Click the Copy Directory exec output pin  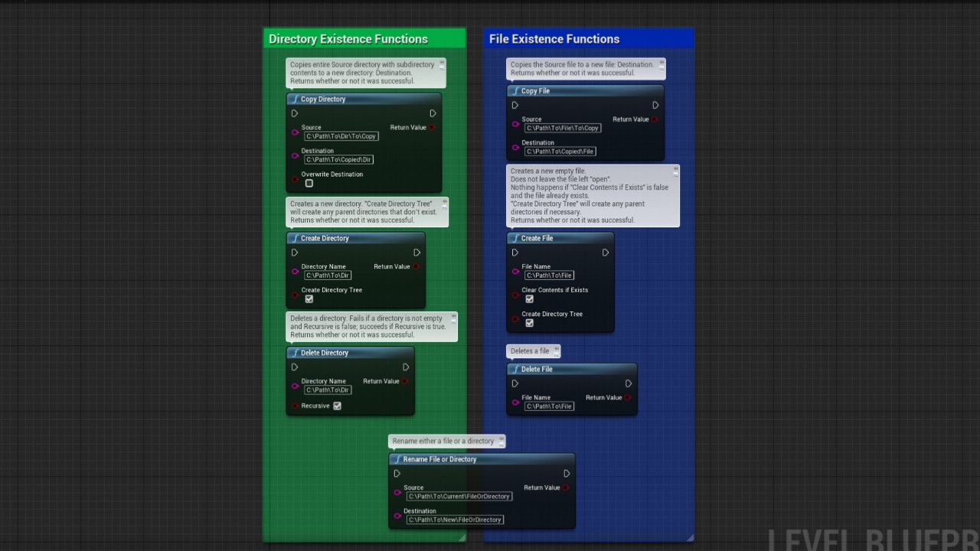433,113
